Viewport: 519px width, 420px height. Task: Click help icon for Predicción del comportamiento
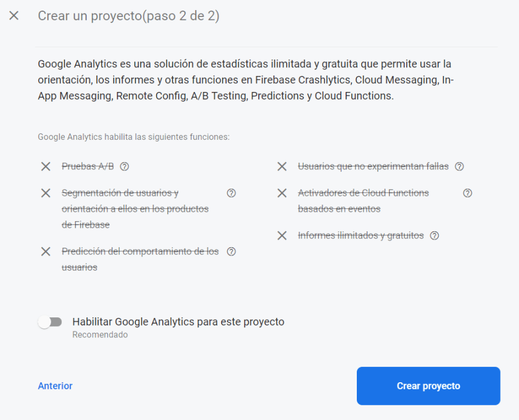pos(231,251)
